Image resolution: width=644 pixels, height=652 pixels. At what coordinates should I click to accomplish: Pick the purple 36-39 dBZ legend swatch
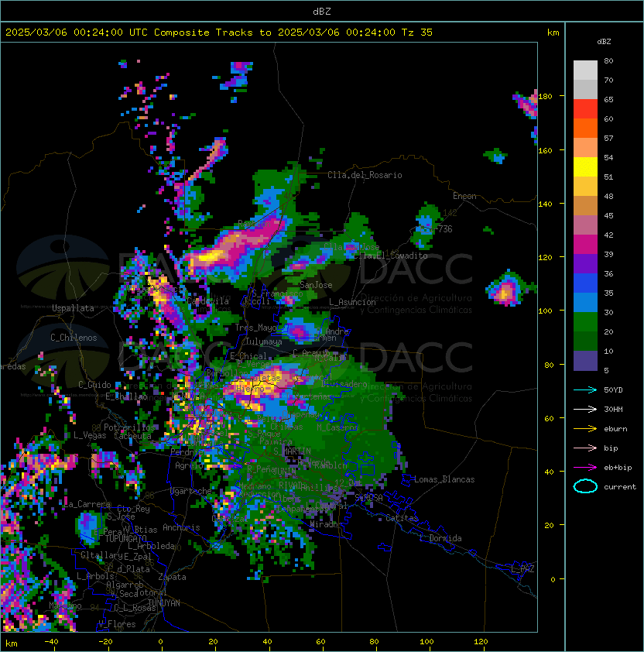point(585,264)
